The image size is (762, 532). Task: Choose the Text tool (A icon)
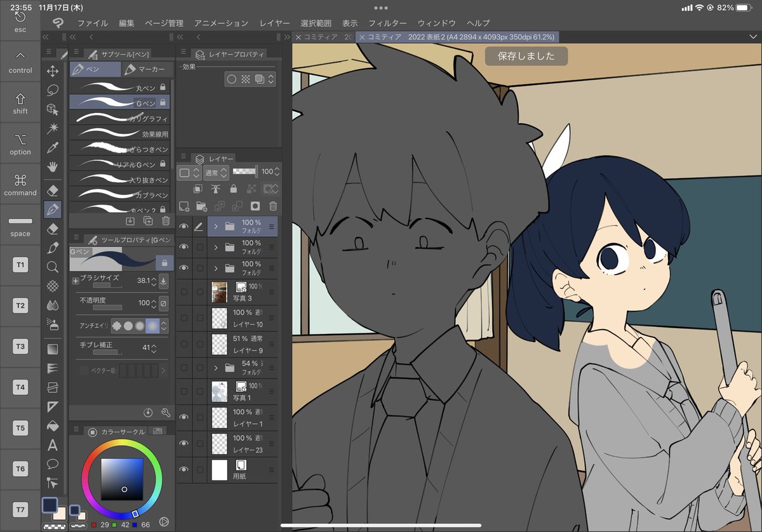53,445
